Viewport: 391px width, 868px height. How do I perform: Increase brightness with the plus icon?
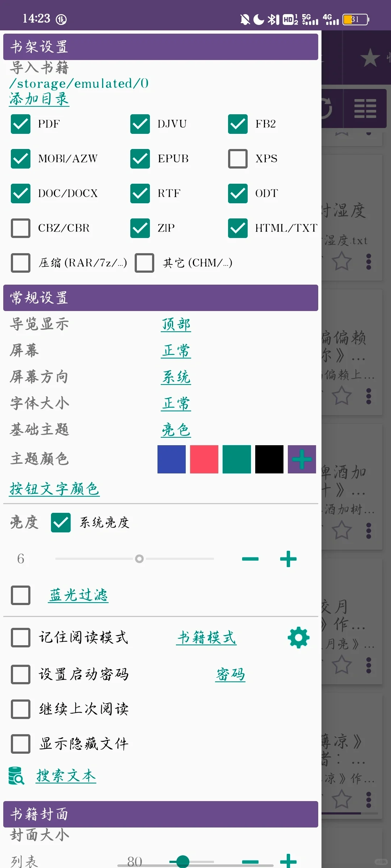pyautogui.click(x=289, y=559)
